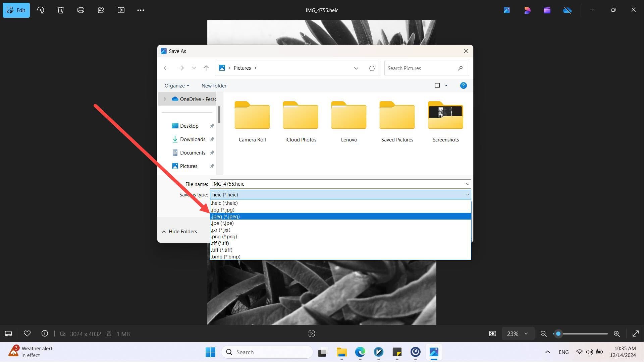Screen dimensions: 644x362
Task: Select .png (*.png) as save type
Action: click(224, 236)
